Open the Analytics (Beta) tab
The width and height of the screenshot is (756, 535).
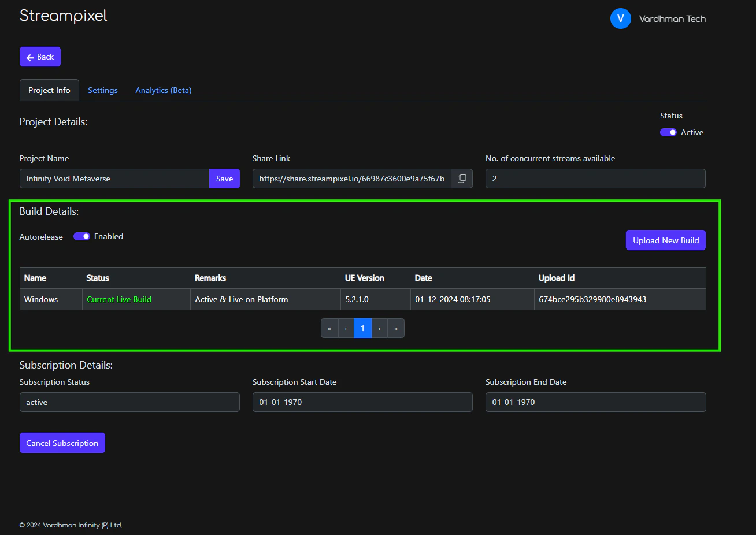pyautogui.click(x=164, y=90)
